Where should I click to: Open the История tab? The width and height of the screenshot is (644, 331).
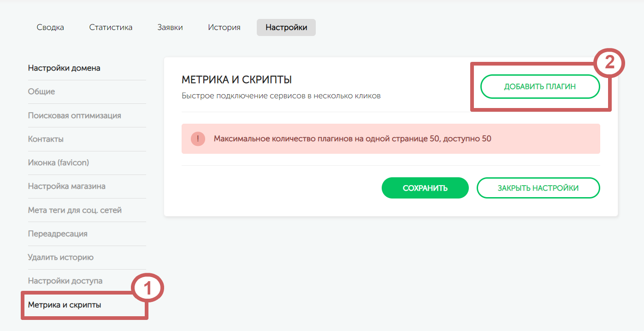coord(224,27)
